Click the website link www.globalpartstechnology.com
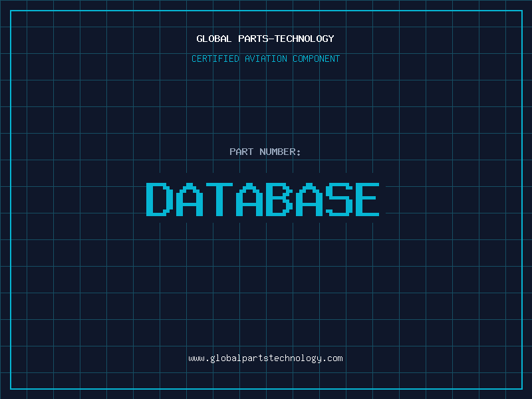The width and height of the screenshot is (532, 399). click(x=265, y=358)
